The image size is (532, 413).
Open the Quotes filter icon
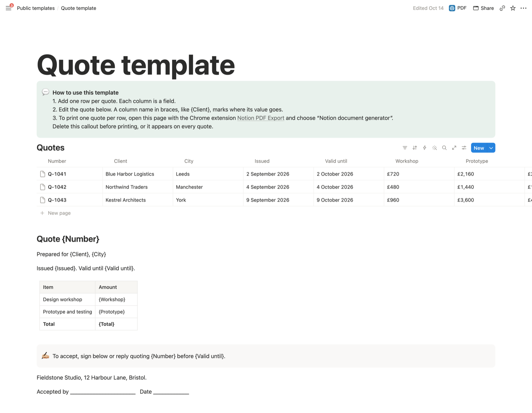[405, 148]
